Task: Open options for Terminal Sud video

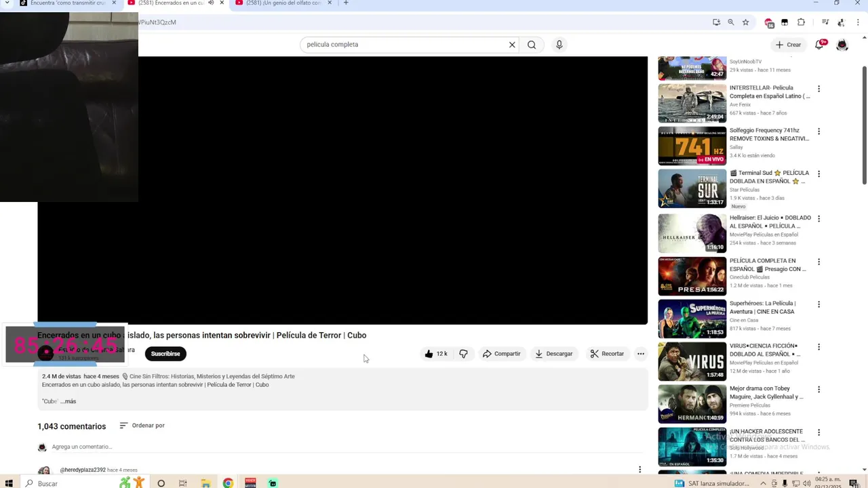Action: coord(818,174)
